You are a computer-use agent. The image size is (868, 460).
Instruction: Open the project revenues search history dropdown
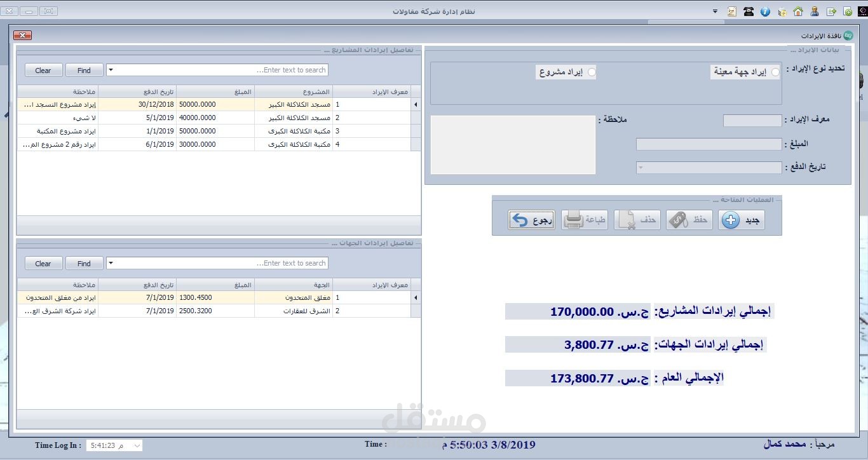click(111, 70)
